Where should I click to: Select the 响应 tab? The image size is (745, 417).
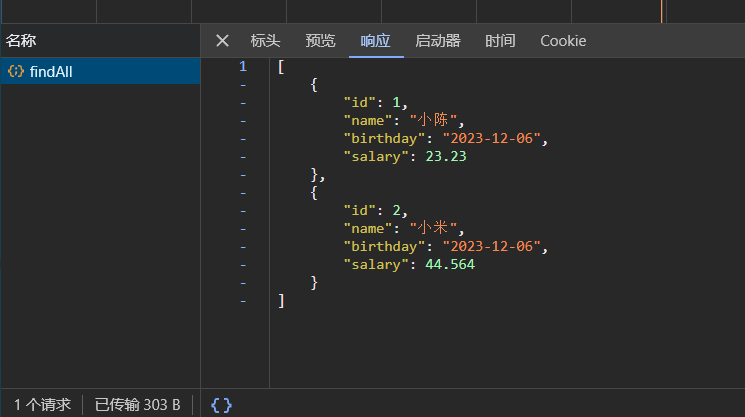375,41
